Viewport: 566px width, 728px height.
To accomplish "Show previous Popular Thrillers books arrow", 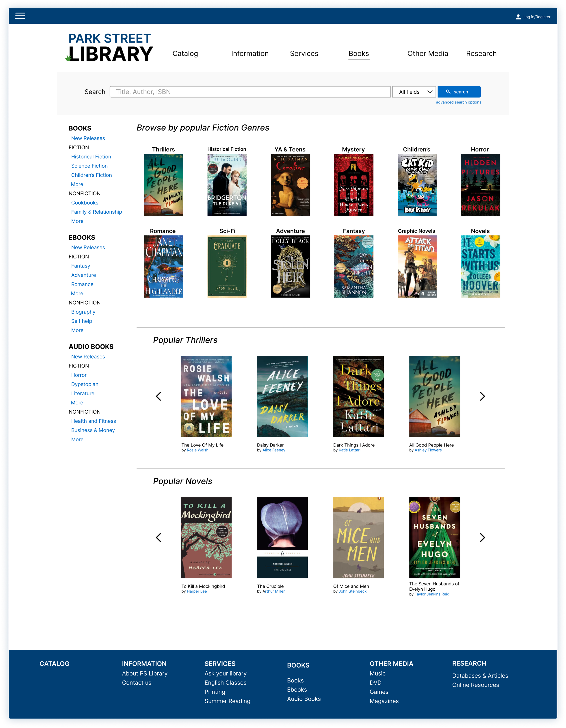I will (158, 396).
